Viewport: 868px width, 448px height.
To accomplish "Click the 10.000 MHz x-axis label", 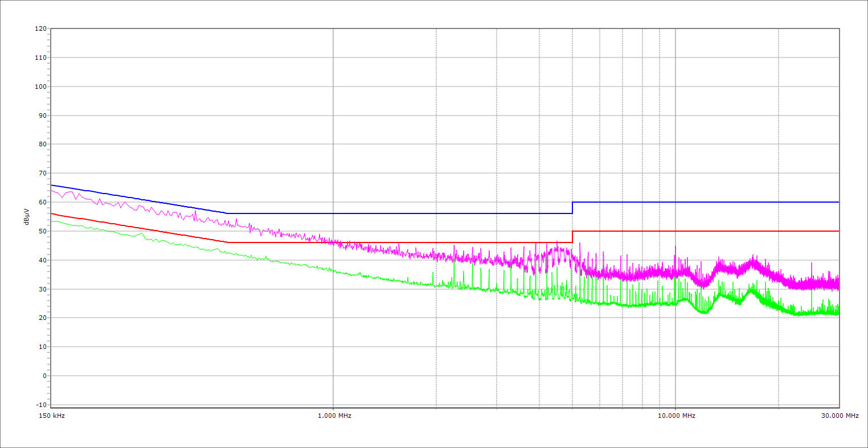I will click(675, 416).
